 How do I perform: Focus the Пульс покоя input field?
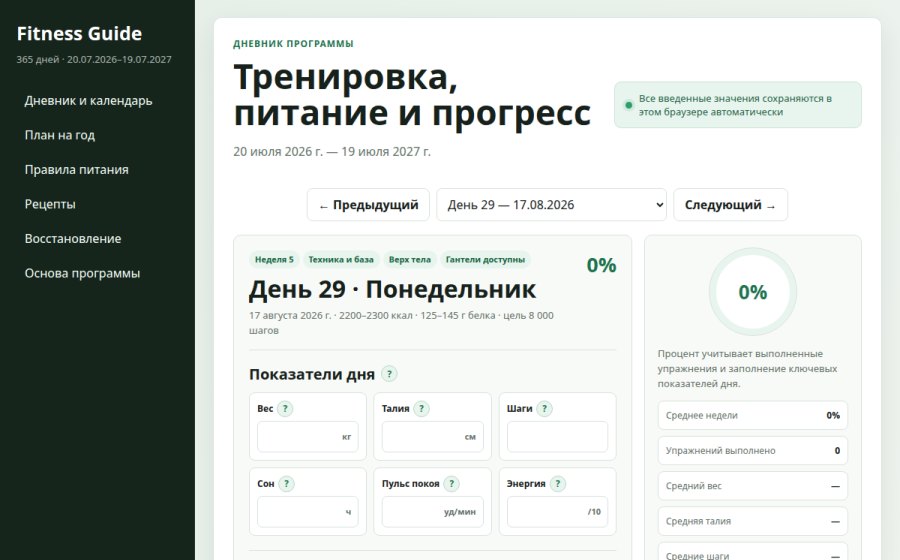click(x=433, y=512)
